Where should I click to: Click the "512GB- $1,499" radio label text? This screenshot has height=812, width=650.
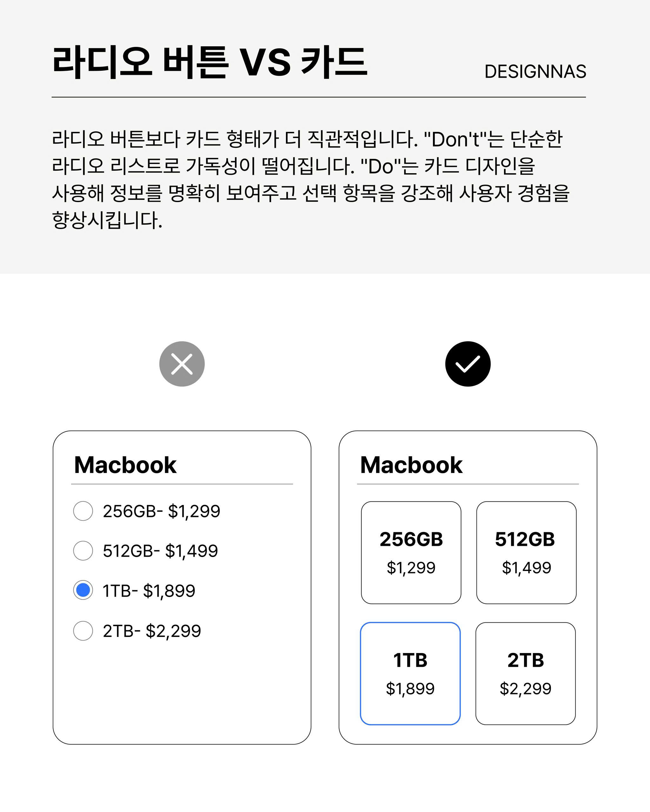click(160, 551)
